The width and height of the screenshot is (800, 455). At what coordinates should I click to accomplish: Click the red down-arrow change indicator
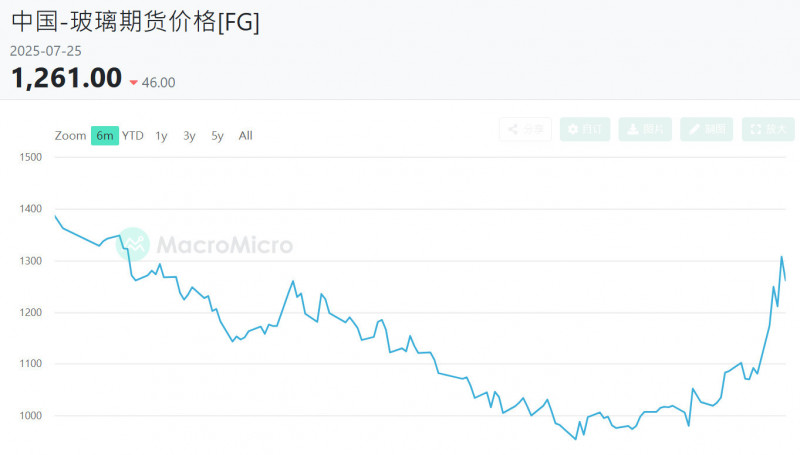click(x=133, y=83)
